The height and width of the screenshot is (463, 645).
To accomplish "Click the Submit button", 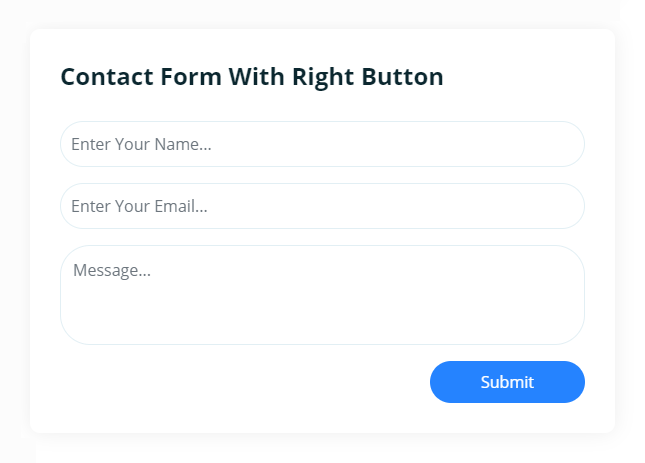I will click(x=507, y=382).
